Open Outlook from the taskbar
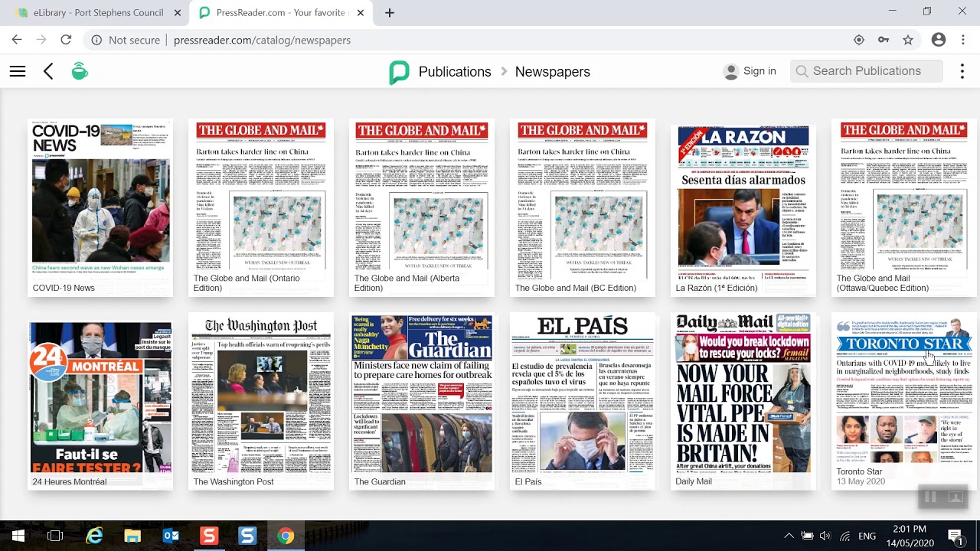 [171, 536]
